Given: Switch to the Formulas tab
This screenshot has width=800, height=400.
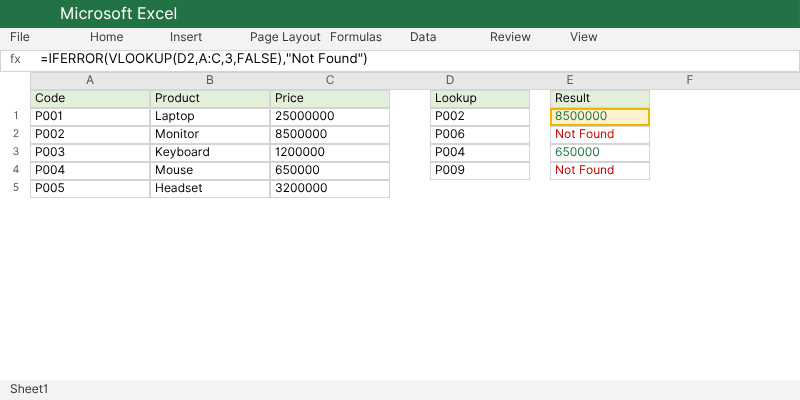Looking at the screenshot, I should [356, 37].
